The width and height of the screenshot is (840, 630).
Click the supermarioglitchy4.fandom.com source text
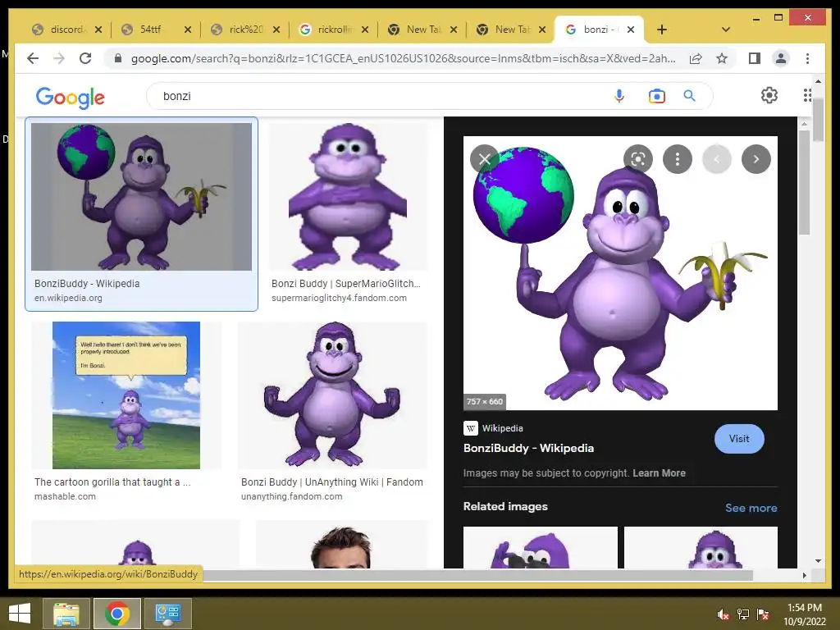tap(339, 298)
